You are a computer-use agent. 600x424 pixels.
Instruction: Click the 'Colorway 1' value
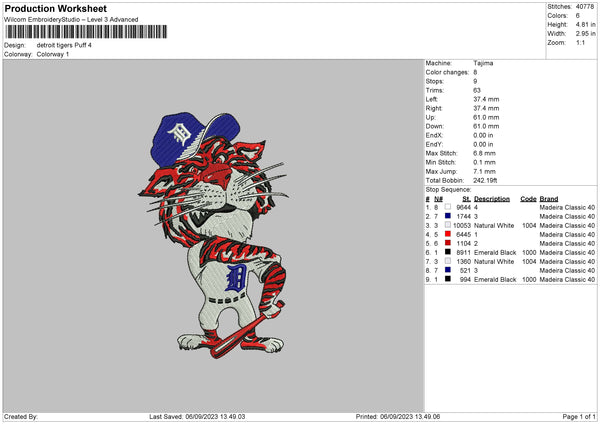coord(53,54)
